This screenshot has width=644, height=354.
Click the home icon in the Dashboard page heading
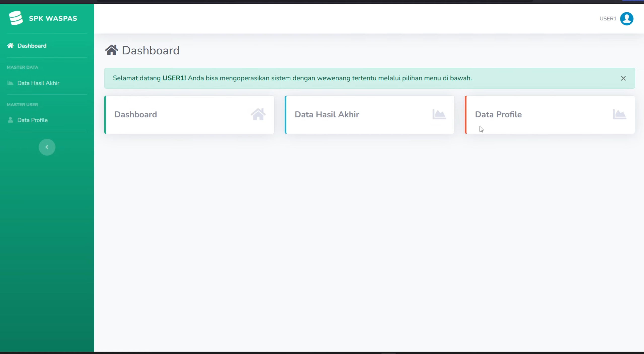tap(112, 50)
